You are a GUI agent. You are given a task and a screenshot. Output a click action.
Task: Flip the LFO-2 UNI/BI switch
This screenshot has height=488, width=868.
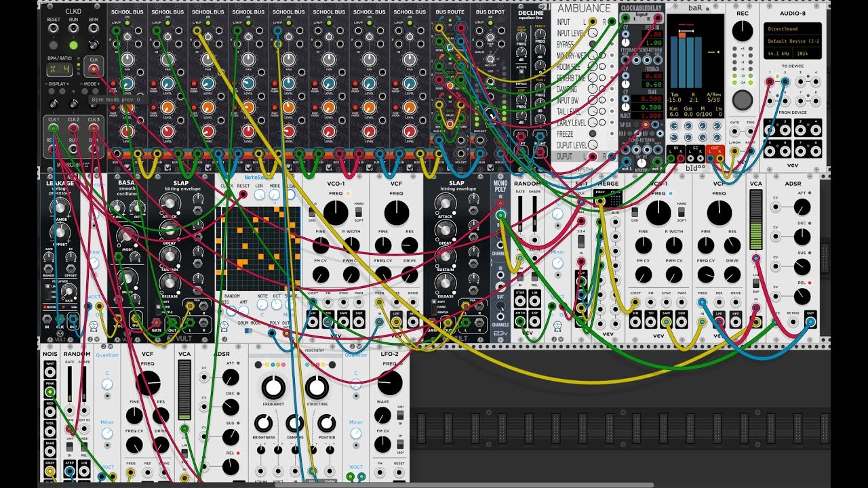coord(399,413)
